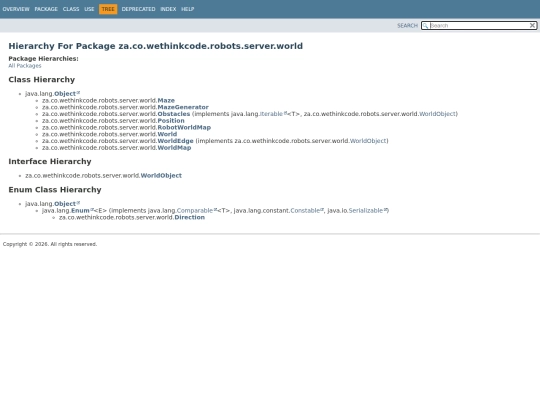Open the MazeGenerator class link
The height and width of the screenshot is (405, 540).
point(183,107)
